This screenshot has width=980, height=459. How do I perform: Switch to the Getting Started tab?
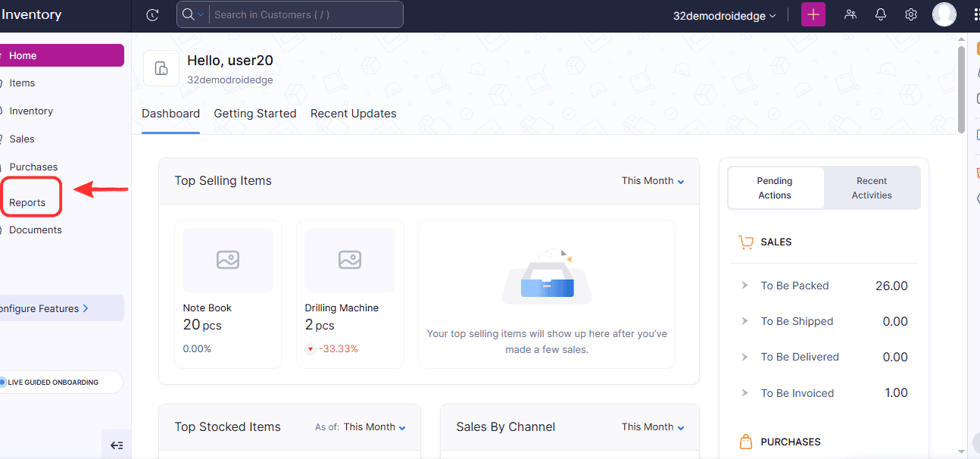(255, 114)
